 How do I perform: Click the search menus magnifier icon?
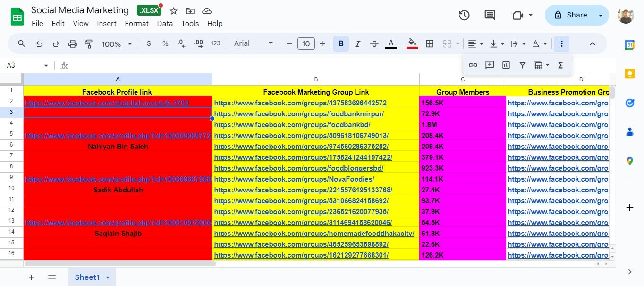tap(22, 43)
